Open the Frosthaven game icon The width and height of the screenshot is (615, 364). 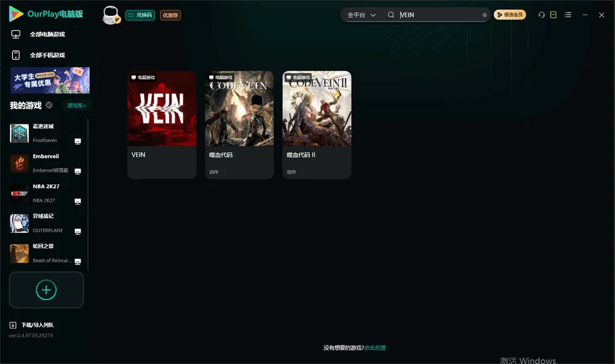(x=19, y=133)
